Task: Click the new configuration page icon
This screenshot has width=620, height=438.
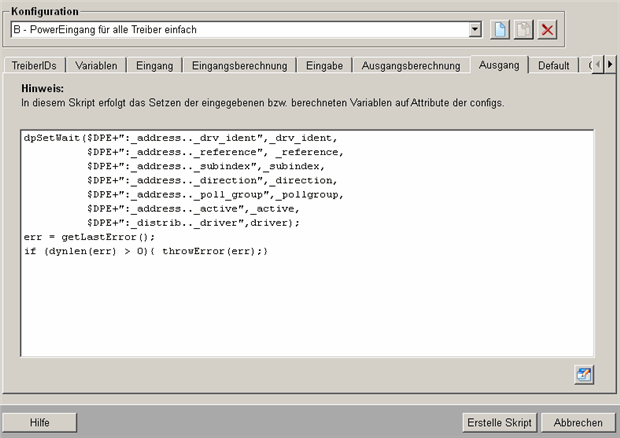Action: pos(502,30)
